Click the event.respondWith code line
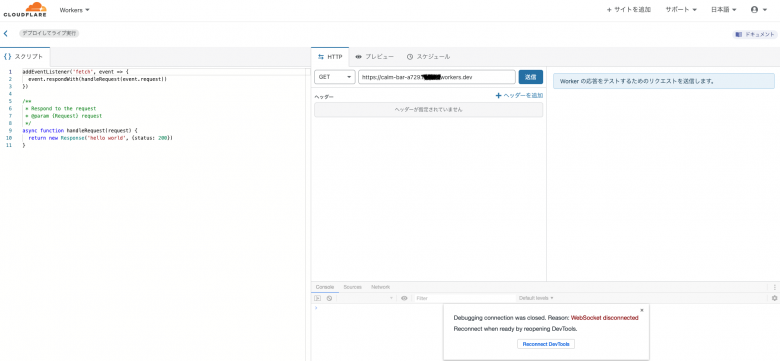Screen dimensions: 780x361 tap(98, 79)
